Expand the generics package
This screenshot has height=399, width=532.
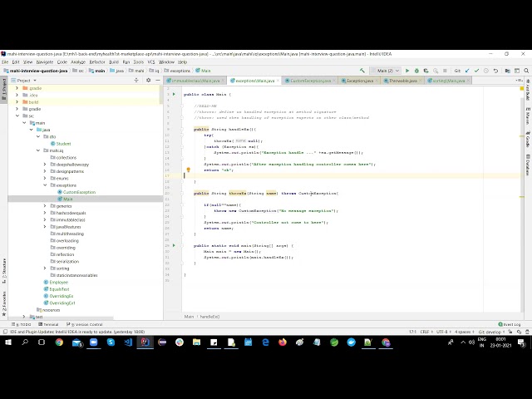click(45, 206)
